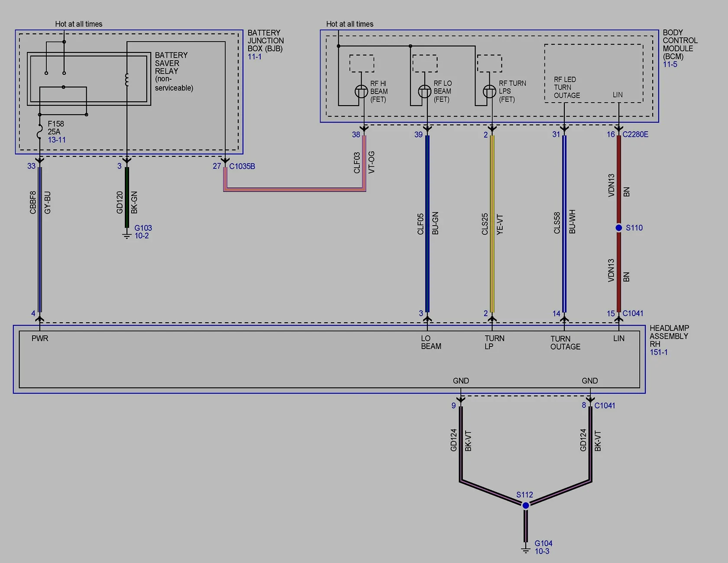Select the F158 25A fuse symbol
The height and width of the screenshot is (563, 728).
(x=39, y=131)
